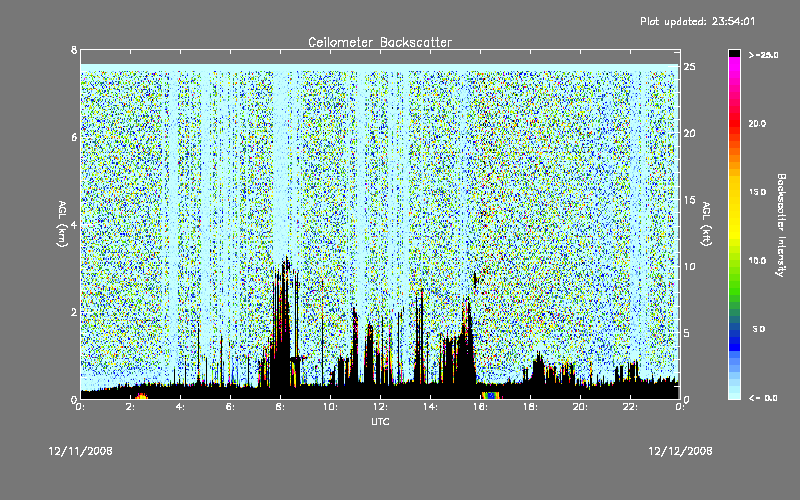The height and width of the screenshot is (500, 800).
Task: Click the green region of the colorbar near 10.0
Action: [x=734, y=261]
